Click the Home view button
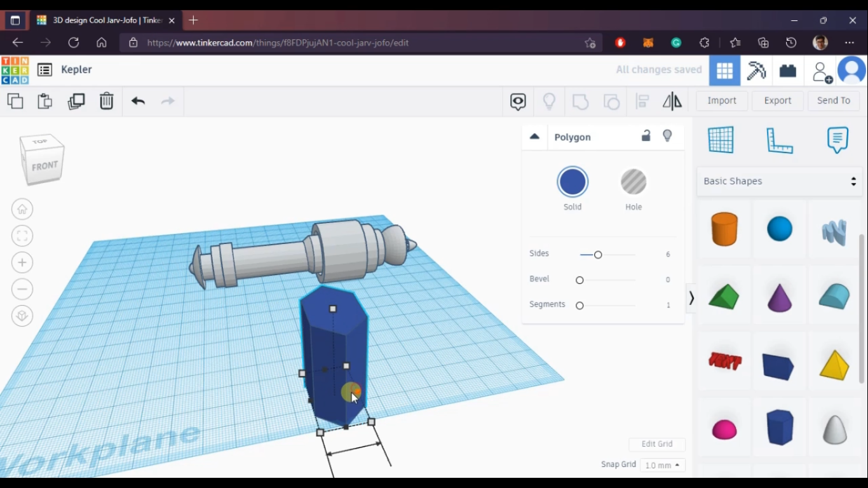 pyautogui.click(x=22, y=209)
